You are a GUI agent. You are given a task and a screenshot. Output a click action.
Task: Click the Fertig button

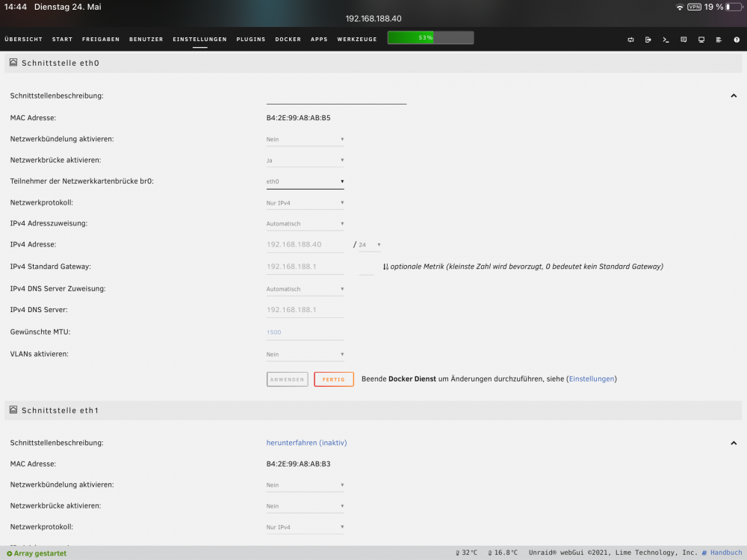tap(333, 379)
